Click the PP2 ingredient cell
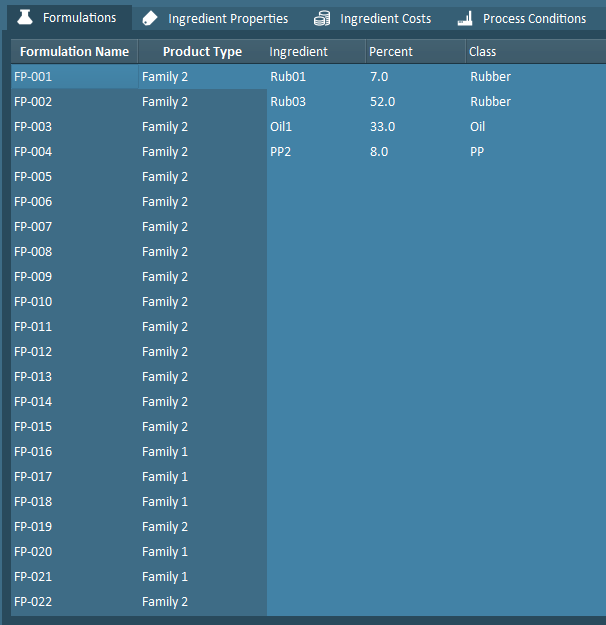The image size is (606, 625). 281,152
